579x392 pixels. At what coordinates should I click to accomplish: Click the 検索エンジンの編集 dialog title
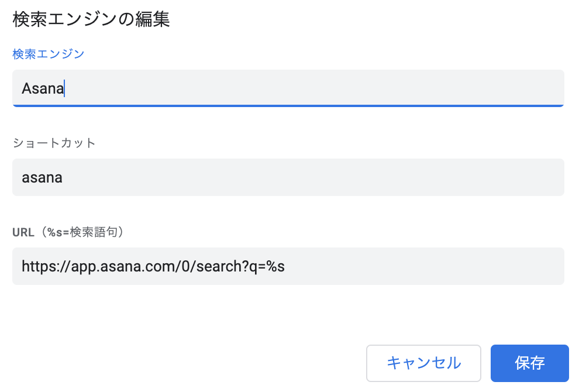tap(91, 19)
